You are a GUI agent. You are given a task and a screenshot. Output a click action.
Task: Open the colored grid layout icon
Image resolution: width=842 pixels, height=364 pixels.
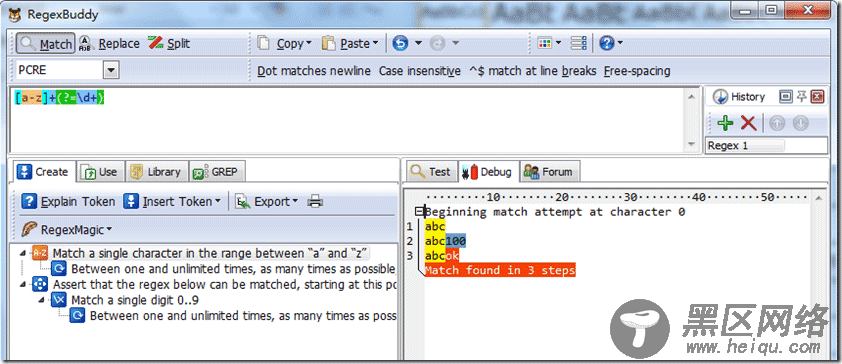click(545, 43)
